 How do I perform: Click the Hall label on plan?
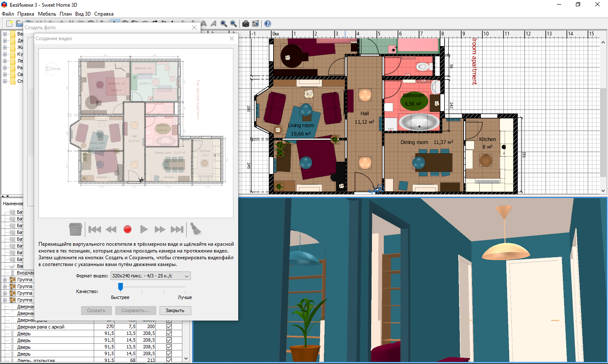365,114
